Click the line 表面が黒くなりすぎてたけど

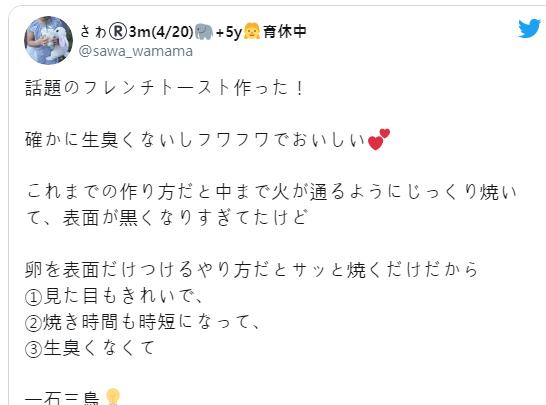click(x=185, y=218)
